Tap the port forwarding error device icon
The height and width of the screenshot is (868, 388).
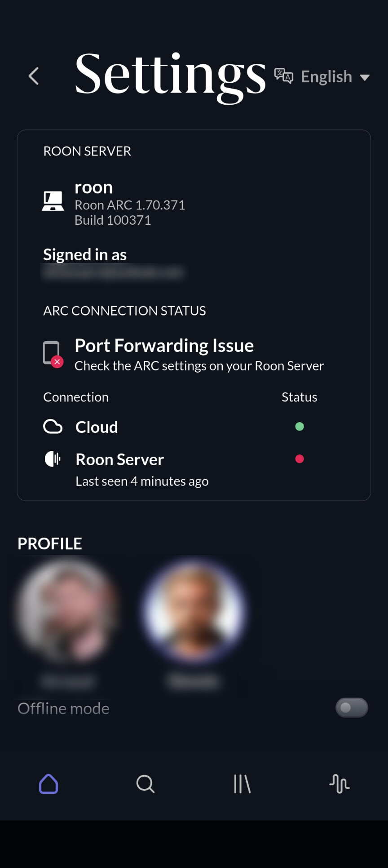click(x=52, y=353)
